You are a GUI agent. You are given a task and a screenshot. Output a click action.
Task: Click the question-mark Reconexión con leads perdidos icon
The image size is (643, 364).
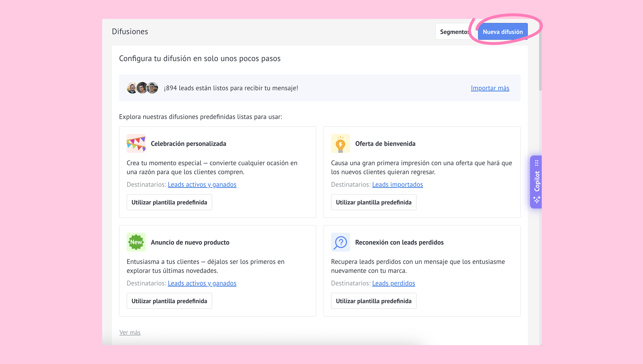click(x=340, y=242)
